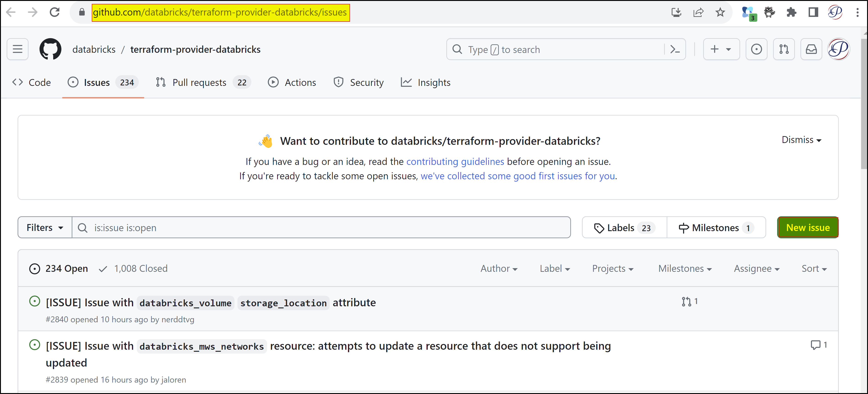This screenshot has height=394, width=868.
Task: Open the global Pull requests icon in header
Action: click(x=784, y=49)
